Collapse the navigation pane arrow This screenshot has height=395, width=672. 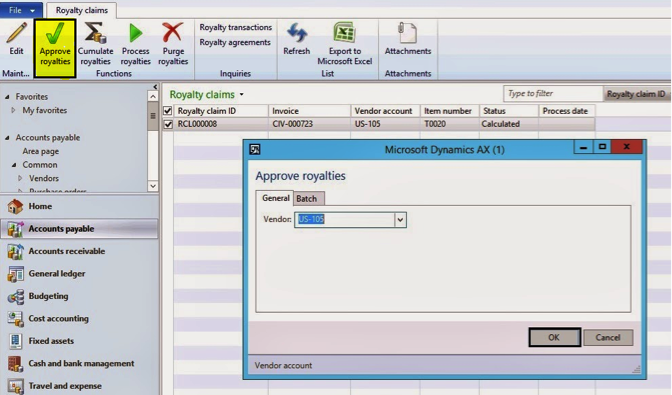[155, 87]
